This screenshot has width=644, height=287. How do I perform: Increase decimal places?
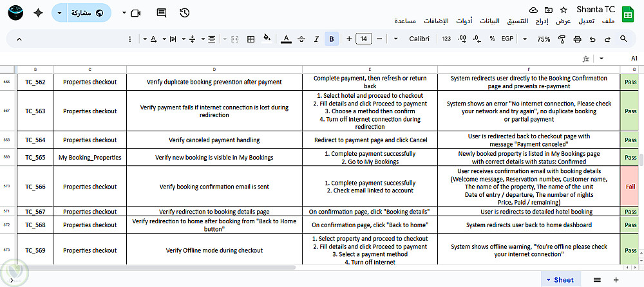point(462,39)
